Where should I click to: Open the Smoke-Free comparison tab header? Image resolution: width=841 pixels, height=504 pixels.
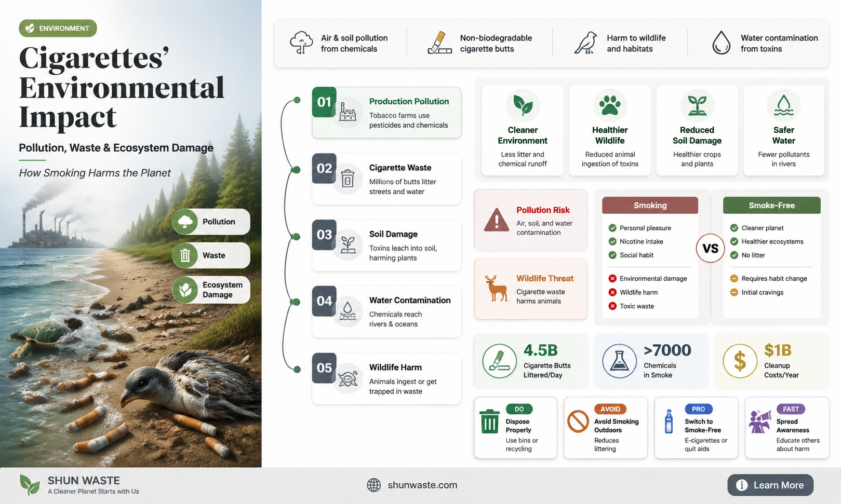(x=771, y=205)
